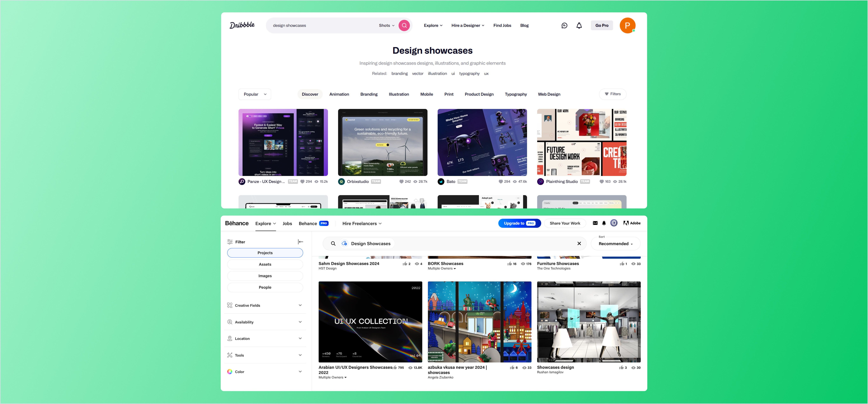This screenshot has width=868, height=404.
Task: Click the Go Pro button on Dribbble
Action: coord(602,25)
